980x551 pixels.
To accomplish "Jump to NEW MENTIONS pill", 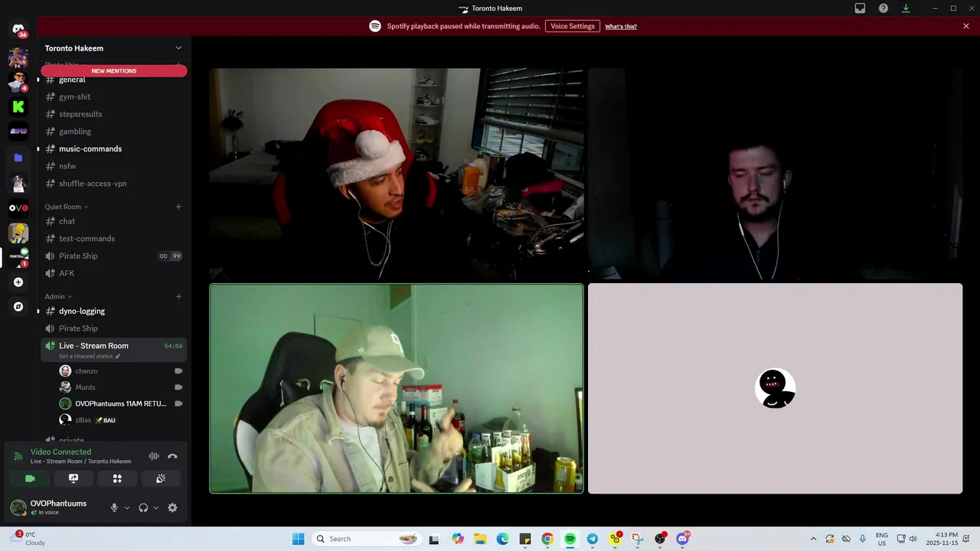I will (114, 71).
